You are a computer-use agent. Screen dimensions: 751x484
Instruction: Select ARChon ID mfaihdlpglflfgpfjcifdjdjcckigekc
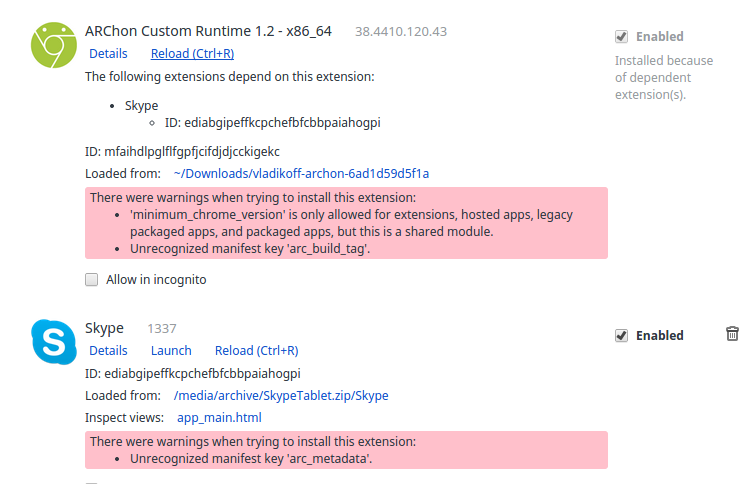tap(182, 152)
